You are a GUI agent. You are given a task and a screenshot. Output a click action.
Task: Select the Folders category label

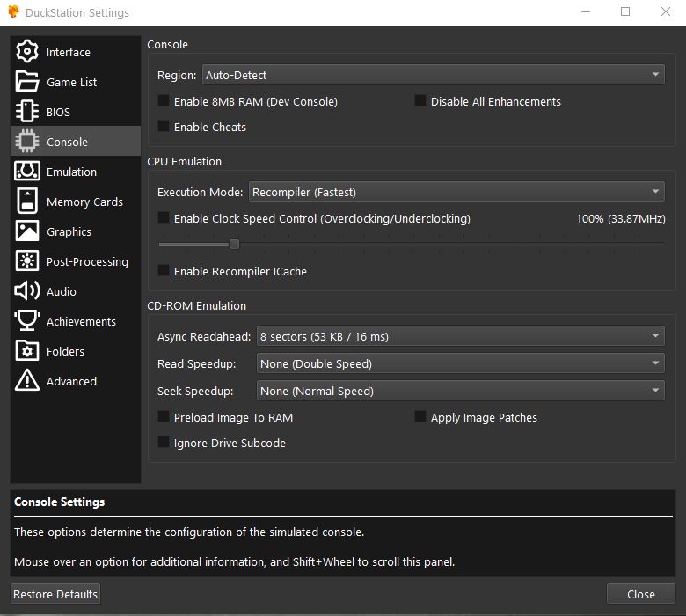[x=66, y=351]
